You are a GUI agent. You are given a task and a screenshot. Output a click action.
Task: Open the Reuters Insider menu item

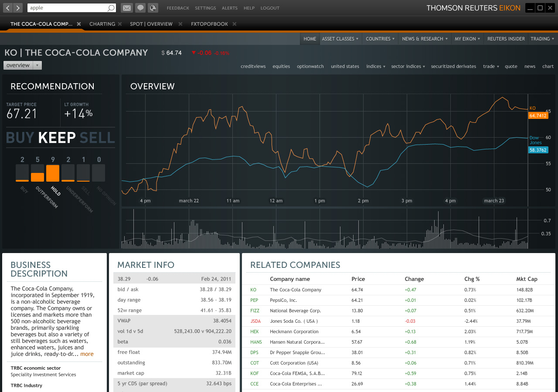506,39
